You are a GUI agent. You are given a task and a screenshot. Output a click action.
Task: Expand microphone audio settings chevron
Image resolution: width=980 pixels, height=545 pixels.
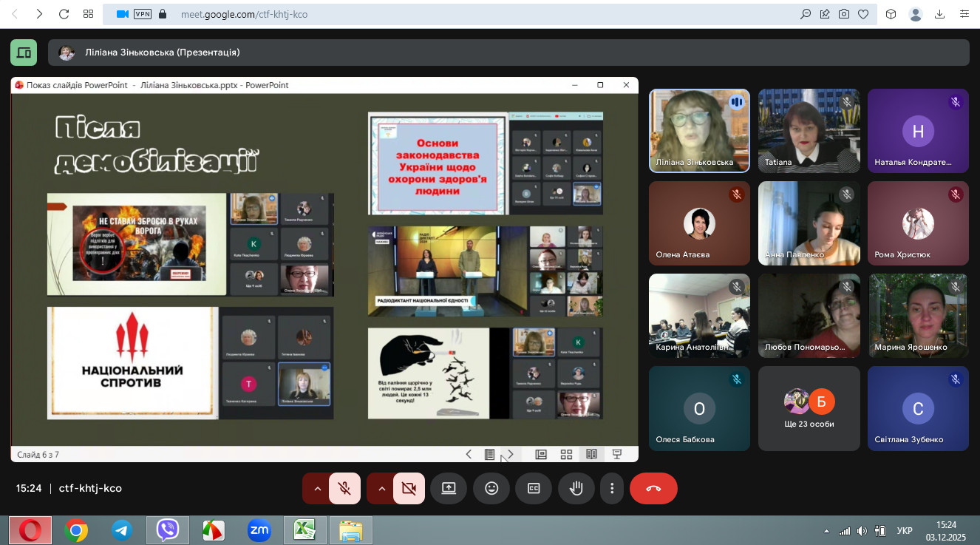[317, 488]
